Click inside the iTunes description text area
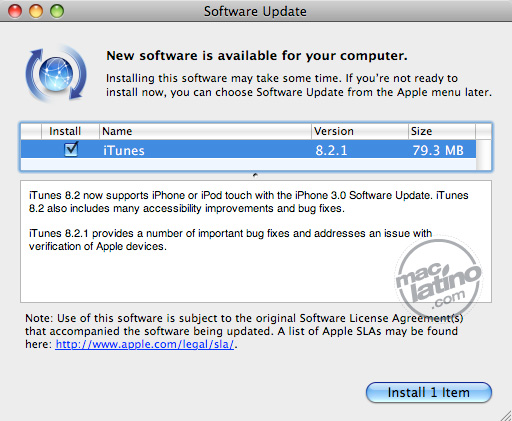This screenshot has width=512, height=421. [x=256, y=241]
